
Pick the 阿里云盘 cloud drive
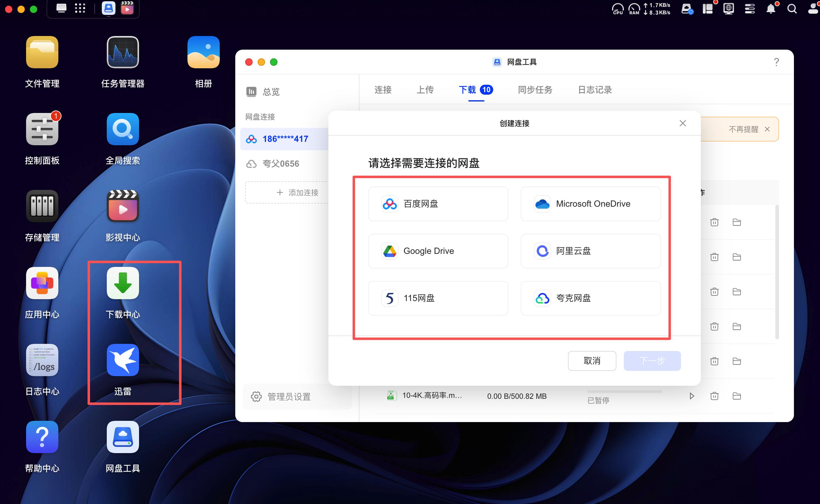click(x=590, y=251)
